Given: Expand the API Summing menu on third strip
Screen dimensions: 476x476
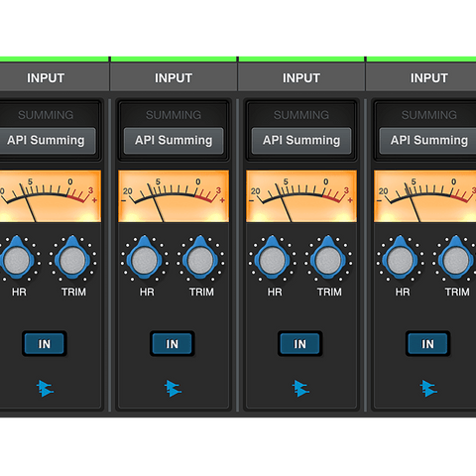Looking at the screenshot, I should coord(301,141).
